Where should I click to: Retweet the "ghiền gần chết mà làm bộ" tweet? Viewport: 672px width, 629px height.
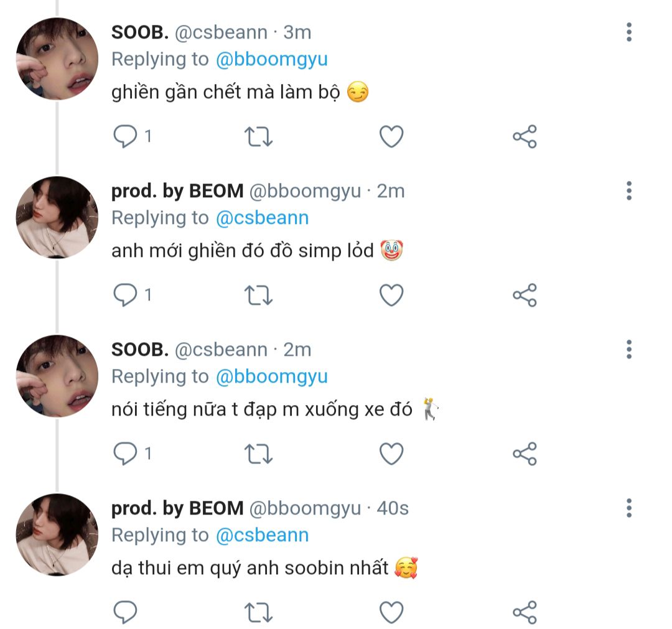tap(259, 136)
